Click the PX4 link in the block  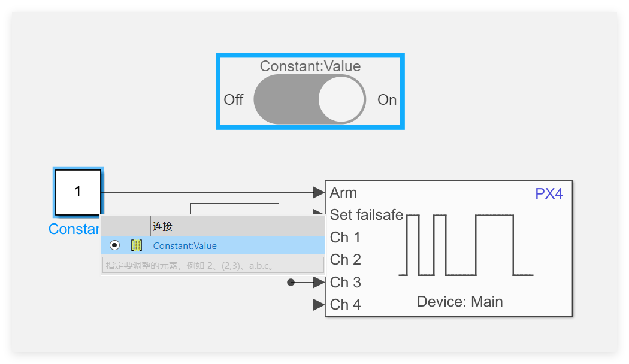tap(549, 193)
